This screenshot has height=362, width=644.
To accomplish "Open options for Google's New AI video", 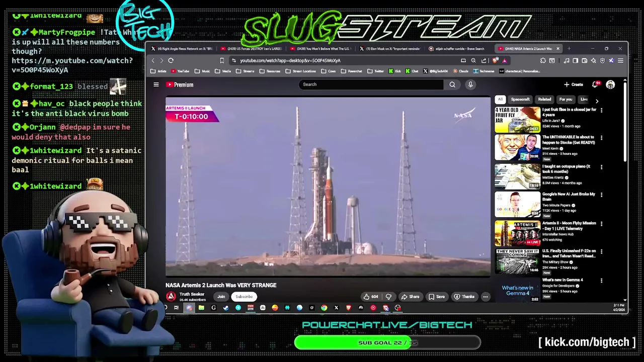I will (x=601, y=195).
